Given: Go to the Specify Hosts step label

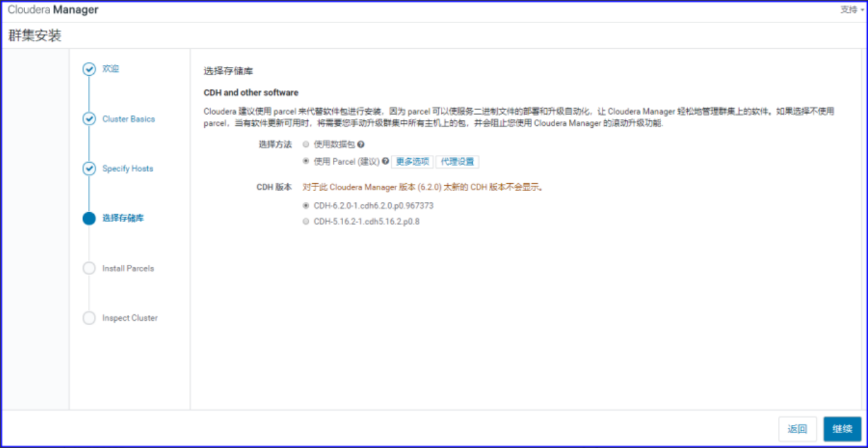Looking at the screenshot, I should pyautogui.click(x=128, y=168).
